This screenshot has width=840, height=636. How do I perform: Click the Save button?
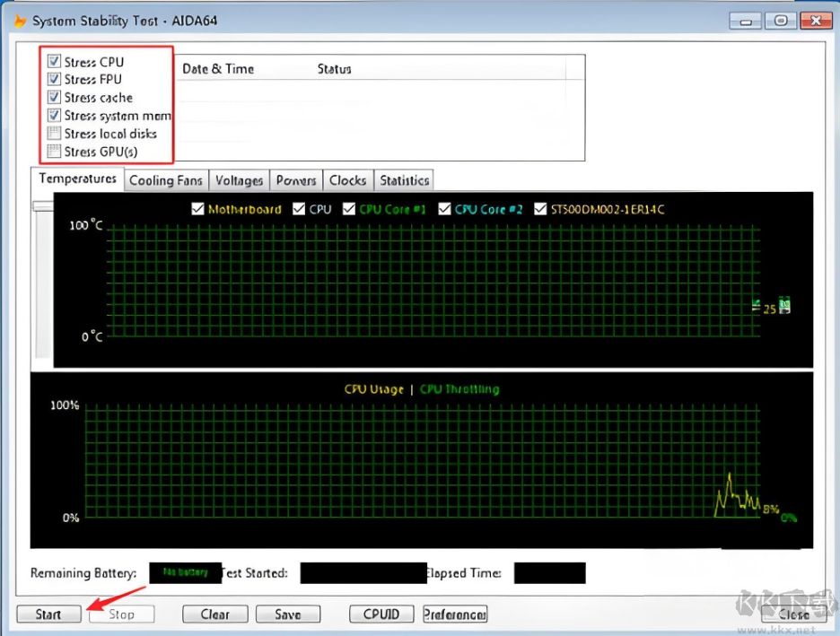click(x=288, y=614)
